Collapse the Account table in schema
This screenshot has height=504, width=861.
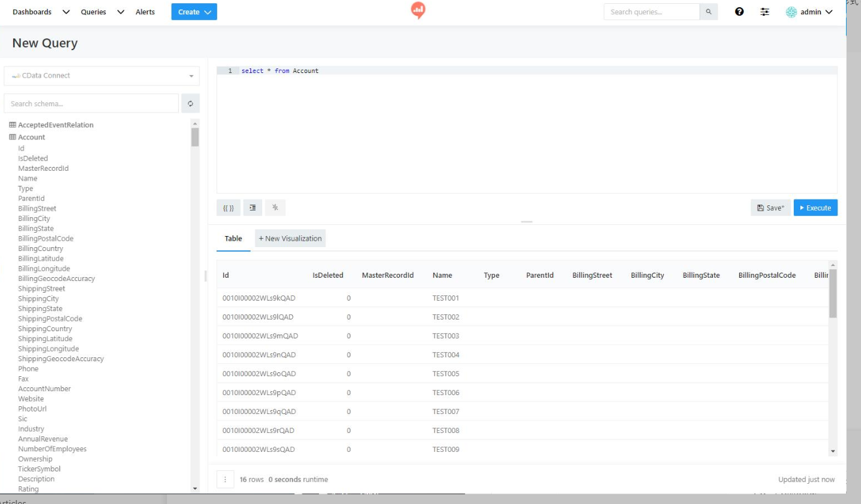tap(31, 137)
